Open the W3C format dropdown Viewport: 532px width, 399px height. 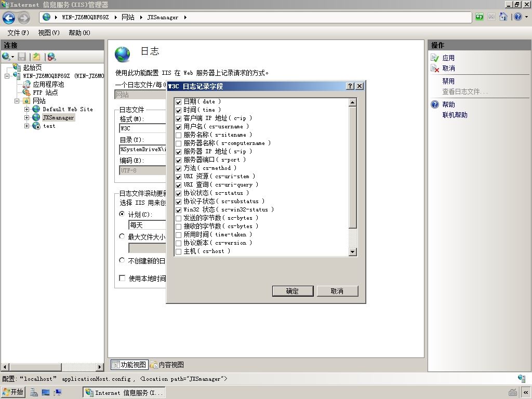(143, 128)
